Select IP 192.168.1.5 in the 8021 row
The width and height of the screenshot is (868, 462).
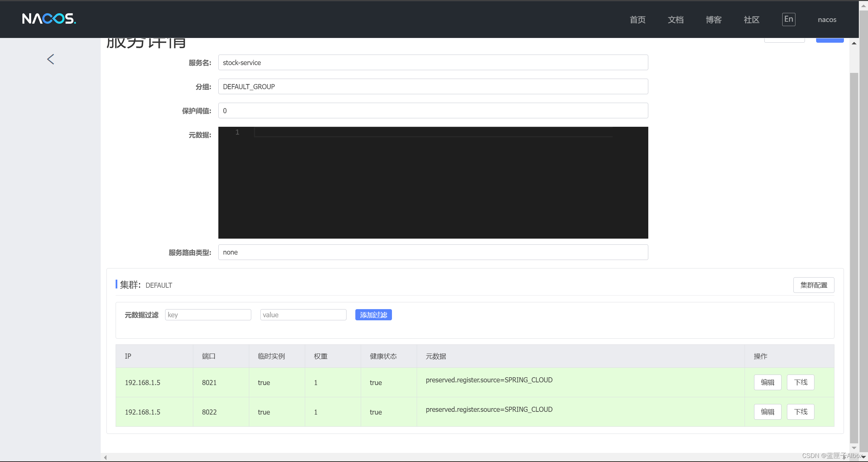[142, 383]
